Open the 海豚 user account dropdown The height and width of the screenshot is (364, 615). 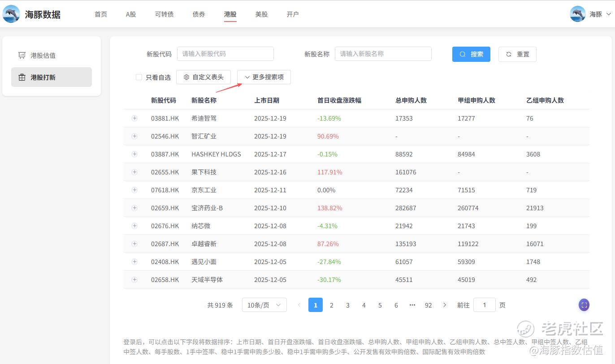[x=600, y=14]
